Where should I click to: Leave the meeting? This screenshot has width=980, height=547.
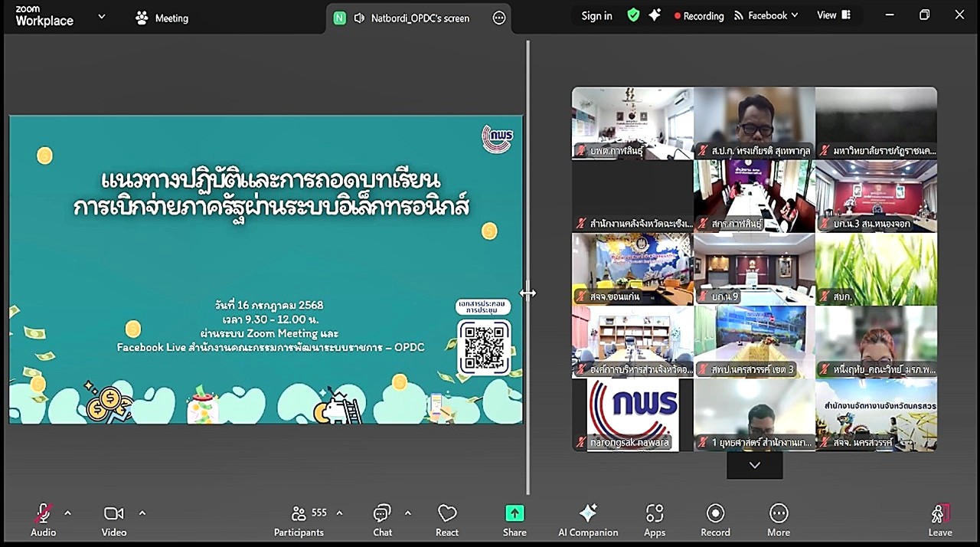pyautogui.click(x=939, y=520)
